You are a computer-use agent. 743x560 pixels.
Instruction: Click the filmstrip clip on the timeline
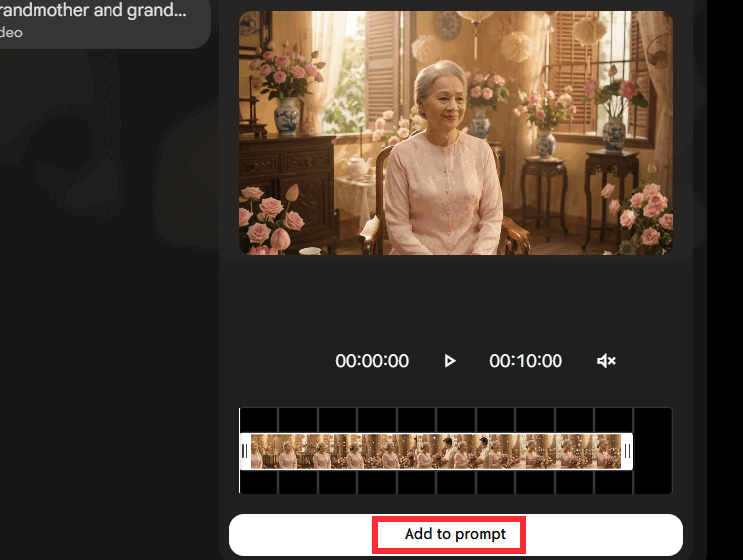pos(435,452)
